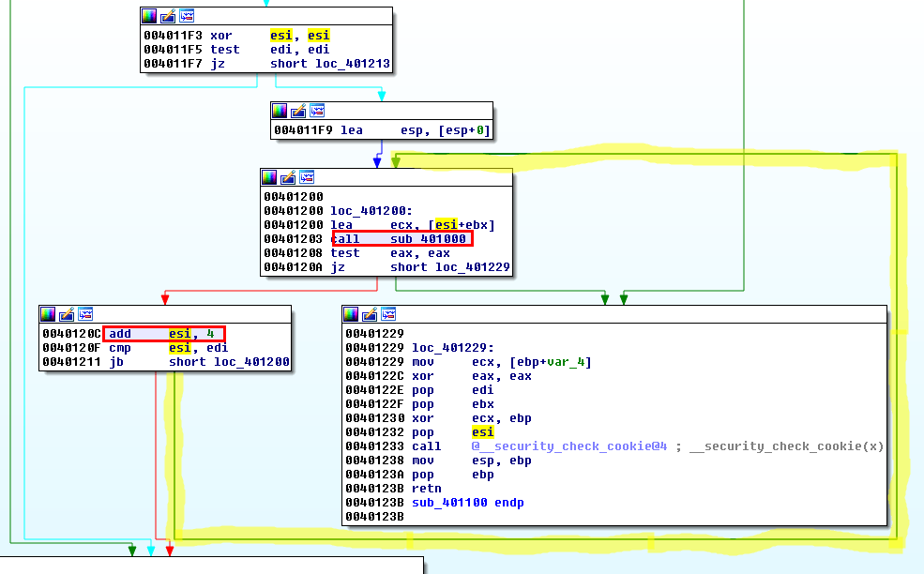Click group nodes icon on loc_401229 block
Viewport: 924px width, 574px height.
[x=389, y=314]
